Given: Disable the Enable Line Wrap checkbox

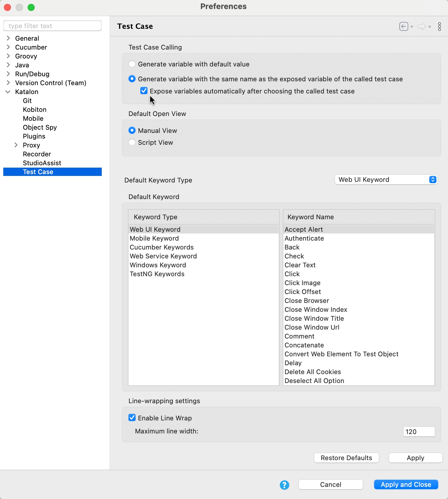Looking at the screenshot, I should (132, 418).
